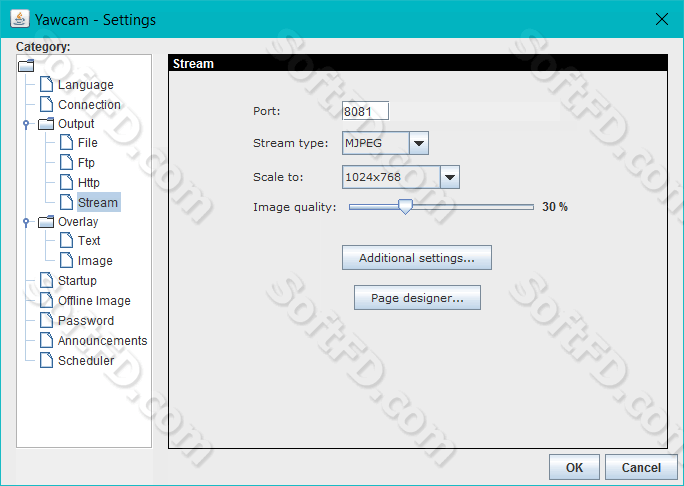Viewport: 684px width, 486px height.
Task: Click the Port input field
Action: tap(365, 111)
